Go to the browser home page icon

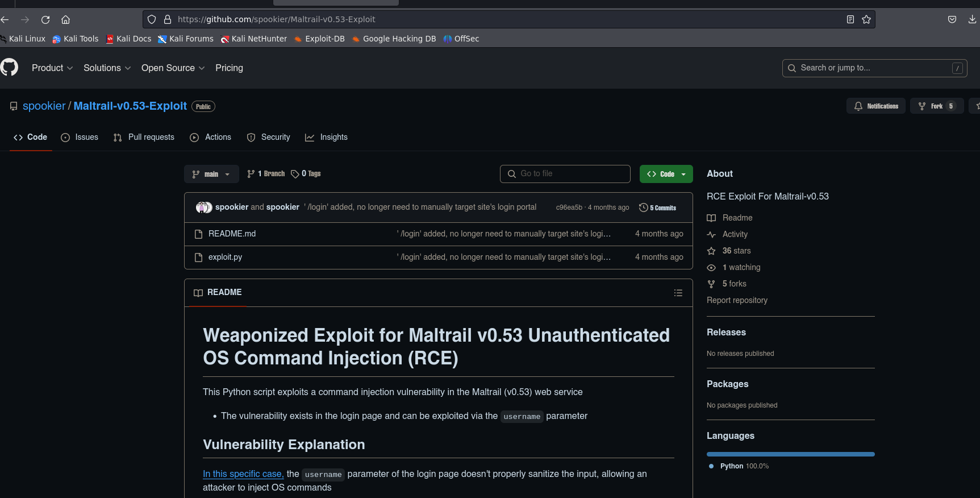(x=66, y=19)
